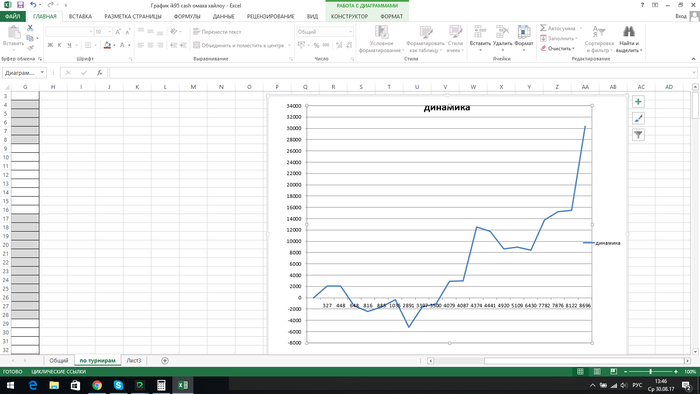
Task: Click the Copy icon in clipboard group
Action: [30, 38]
